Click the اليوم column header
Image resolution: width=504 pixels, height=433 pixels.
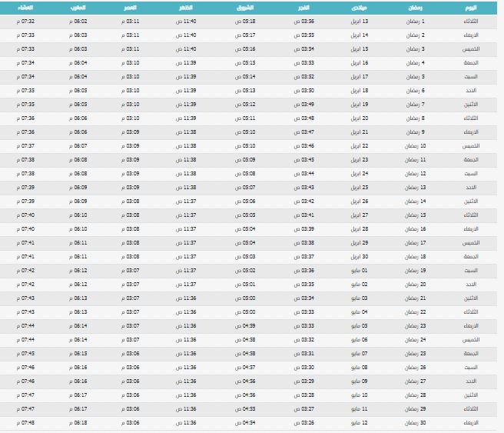click(471, 8)
